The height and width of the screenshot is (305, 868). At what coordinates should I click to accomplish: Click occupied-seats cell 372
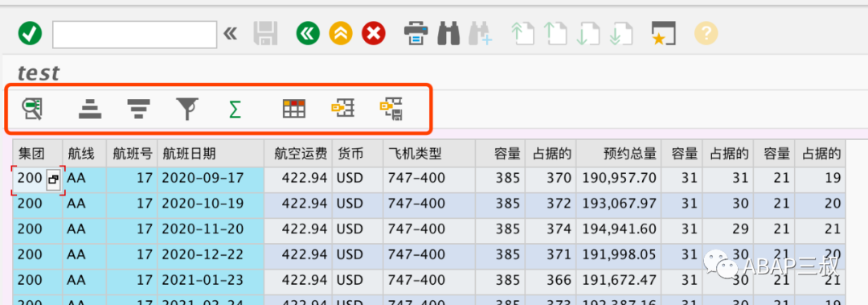(x=551, y=204)
